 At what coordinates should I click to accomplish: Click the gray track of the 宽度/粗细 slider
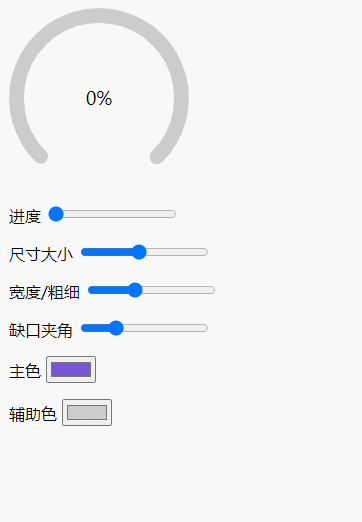point(178,290)
